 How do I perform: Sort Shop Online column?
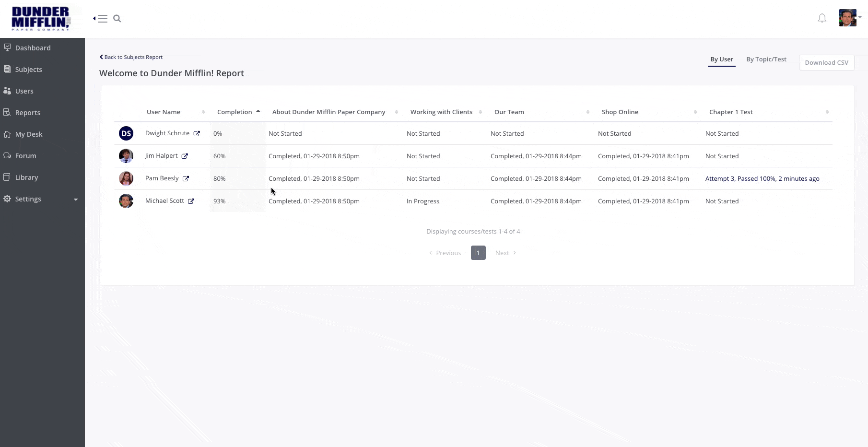[x=695, y=112]
